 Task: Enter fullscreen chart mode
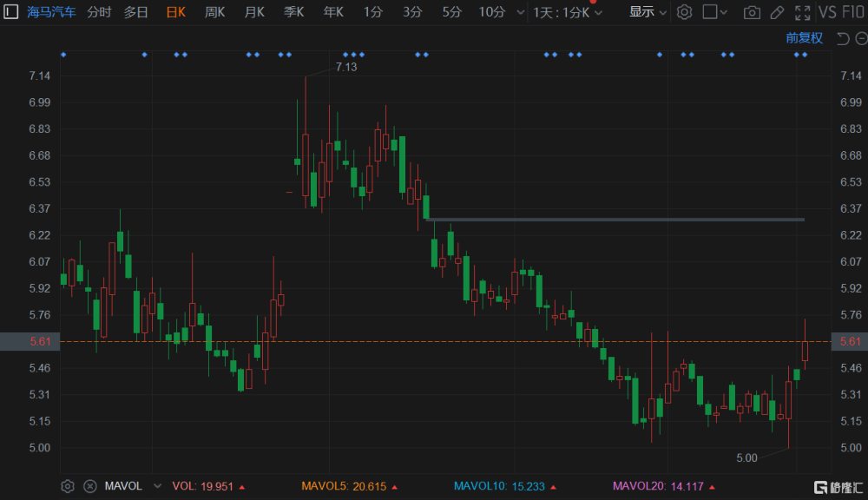click(x=802, y=12)
